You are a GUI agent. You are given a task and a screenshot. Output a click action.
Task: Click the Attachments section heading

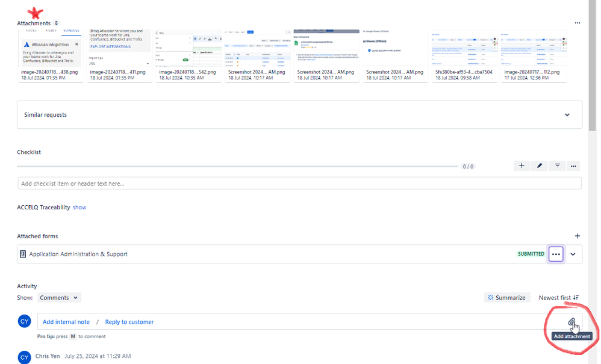pyautogui.click(x=34, y=23)
